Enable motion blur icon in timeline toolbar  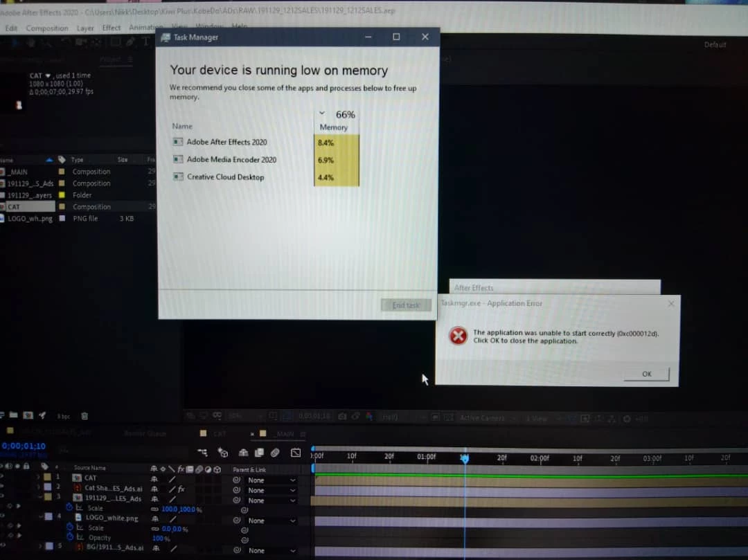tap(275, 452)
